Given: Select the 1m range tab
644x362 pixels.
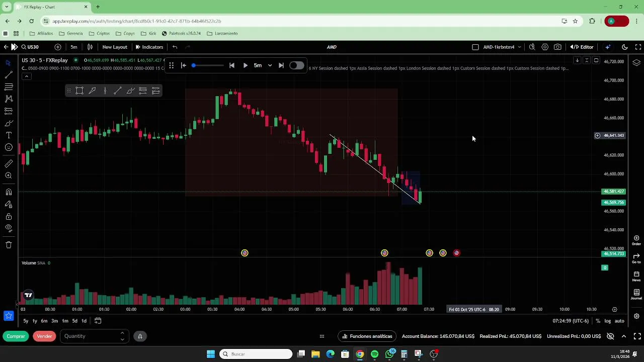Looking at the screenshot, I should coord(65,321).
